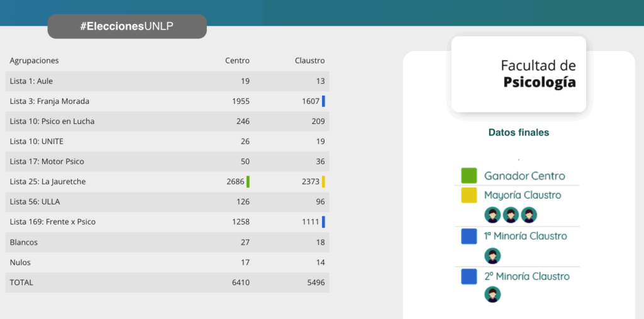The image size is (644, 319).
Task: Select the Lista 25: La Jauretche row label
Action: pyautogui.click(x=48, y=182)
